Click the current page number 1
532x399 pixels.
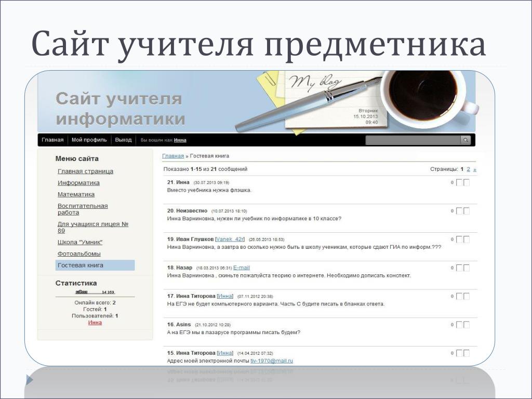[462, 169]
